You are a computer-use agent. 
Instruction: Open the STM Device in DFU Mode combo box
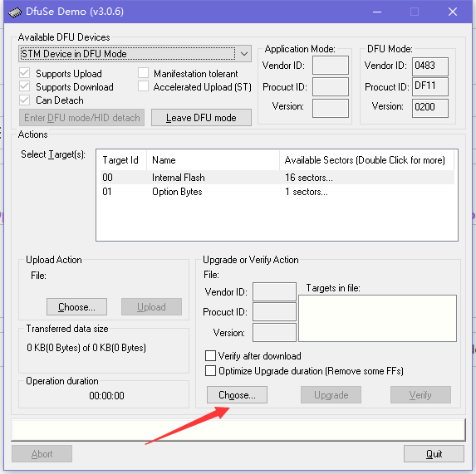tap(135, 54)
